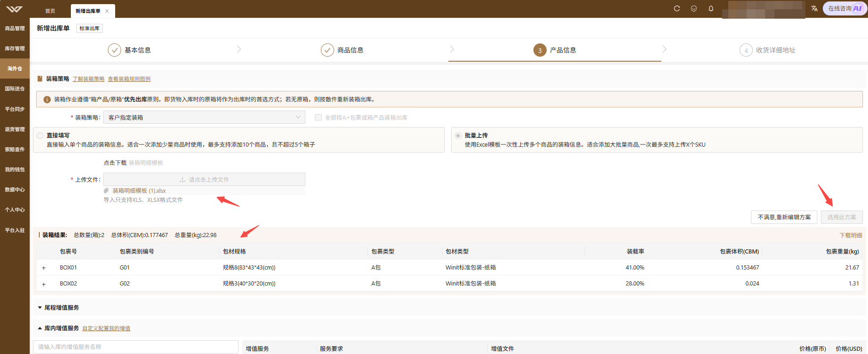The image size is (868, 354).
Task: Open 平台入驻 in the sidebar
Action: click(15, 230)
